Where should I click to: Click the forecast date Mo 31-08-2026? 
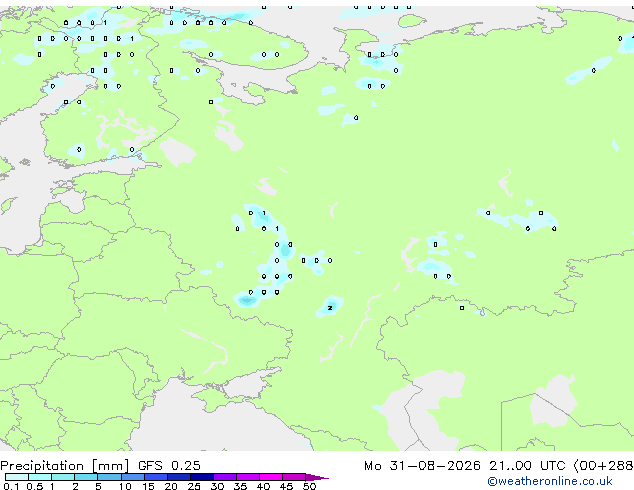pyautogui.click(x=422, y=466)
